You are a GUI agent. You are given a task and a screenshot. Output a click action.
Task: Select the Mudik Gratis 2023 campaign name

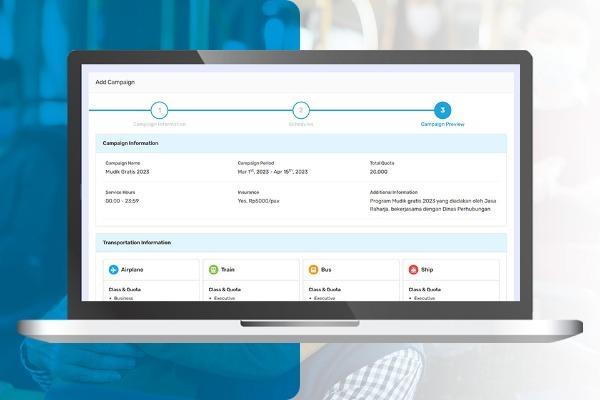[x=126, y=172]
